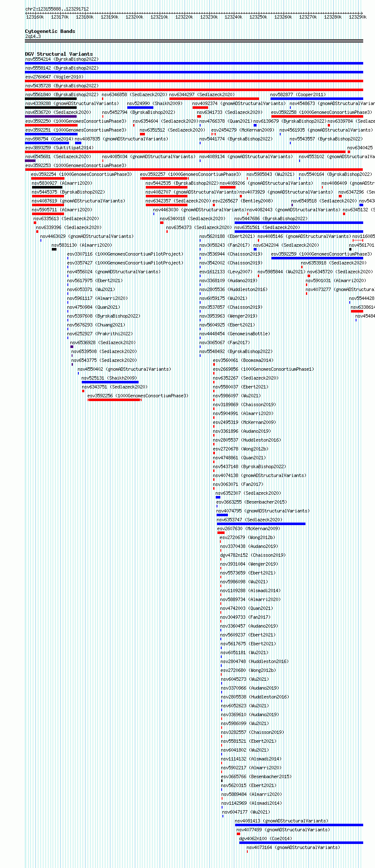Viewport: 375px width, 868px height.
Task: Click the blue bar under nsv5554214
Action: pos(194,63)
